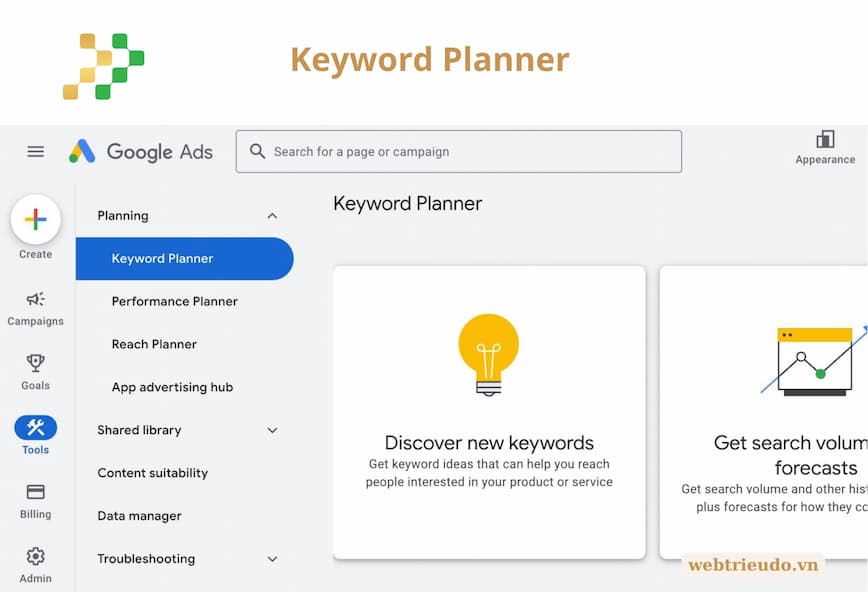Click the Create plus button

(35, 219)
